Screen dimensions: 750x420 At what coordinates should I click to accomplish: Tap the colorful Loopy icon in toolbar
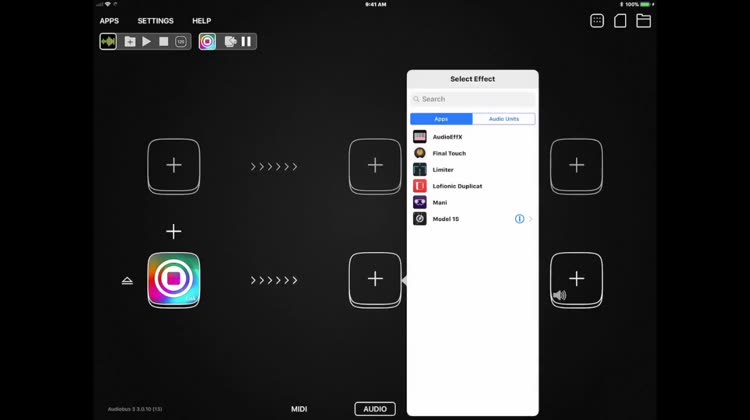coord(207,42)
